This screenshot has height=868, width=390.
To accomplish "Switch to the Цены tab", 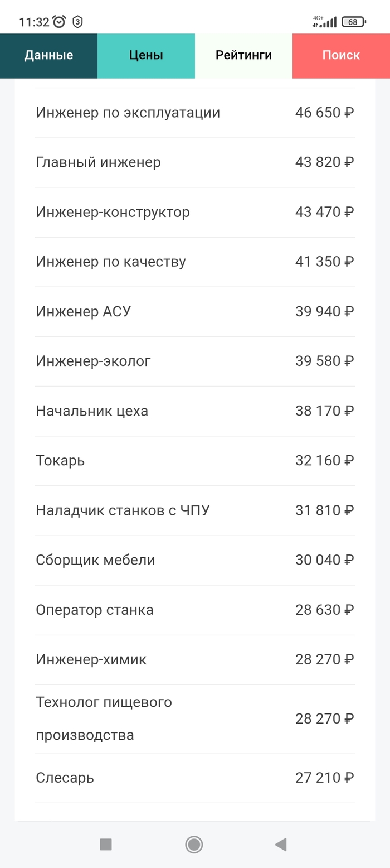I will (146, 55).
